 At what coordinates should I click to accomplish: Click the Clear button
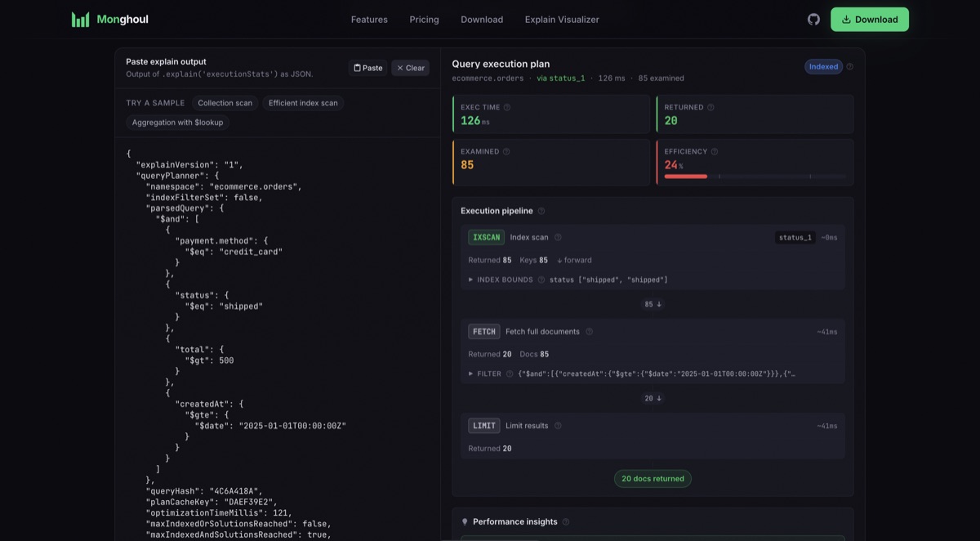coord(410,68)
